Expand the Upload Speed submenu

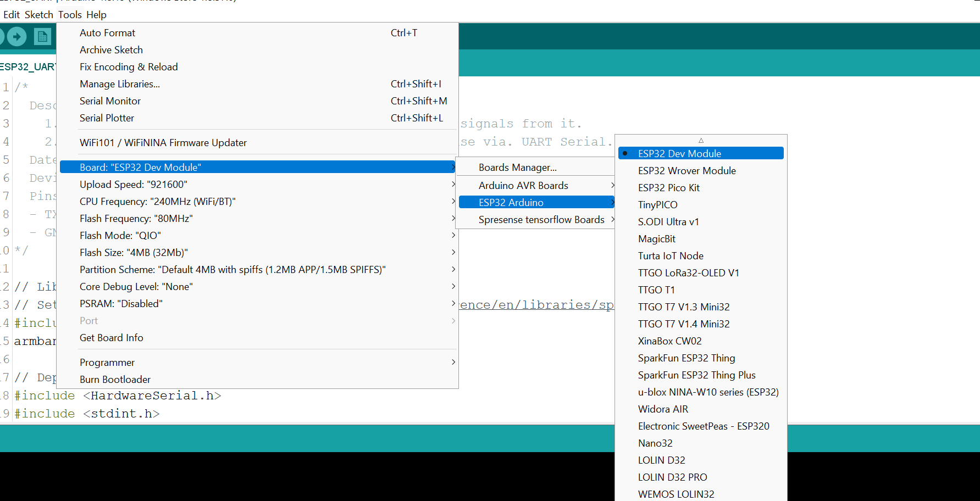tap(133, 184)
